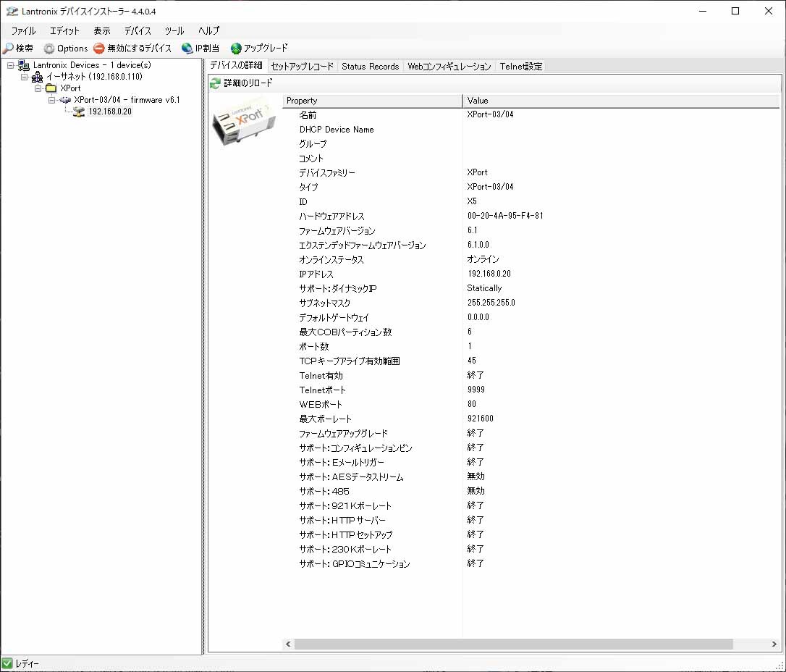Click the IP割当 globe icon
This screenshot has height=672, width=786.
187,49
